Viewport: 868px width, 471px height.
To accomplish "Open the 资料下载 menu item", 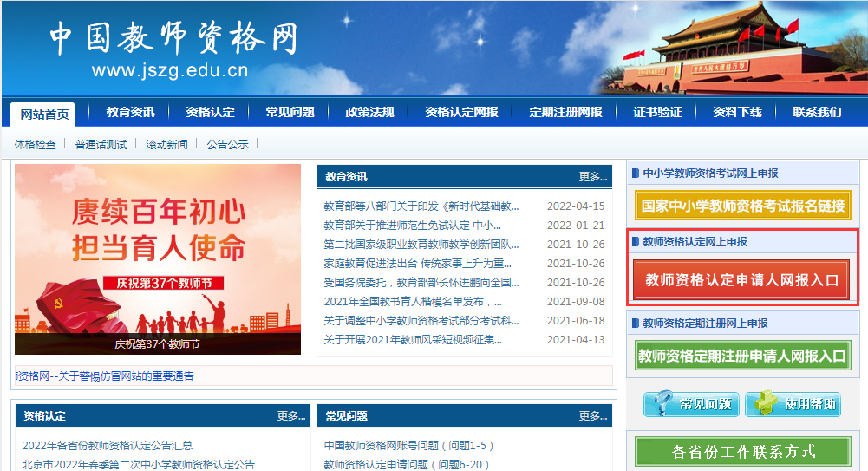I will coord(737,113).
